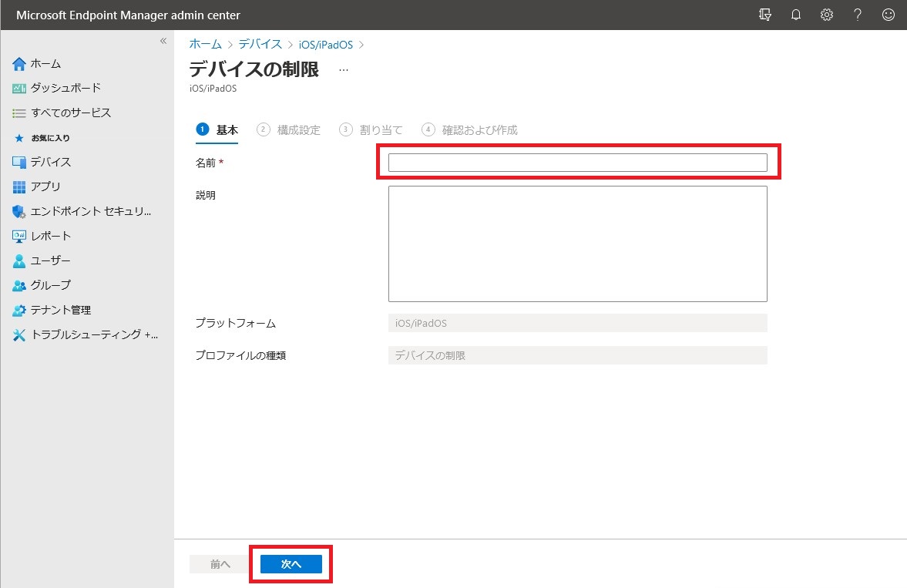This screenshot has width=907, height=588.
Task: Click the Favorites star icon
Action: click(19, 138)
